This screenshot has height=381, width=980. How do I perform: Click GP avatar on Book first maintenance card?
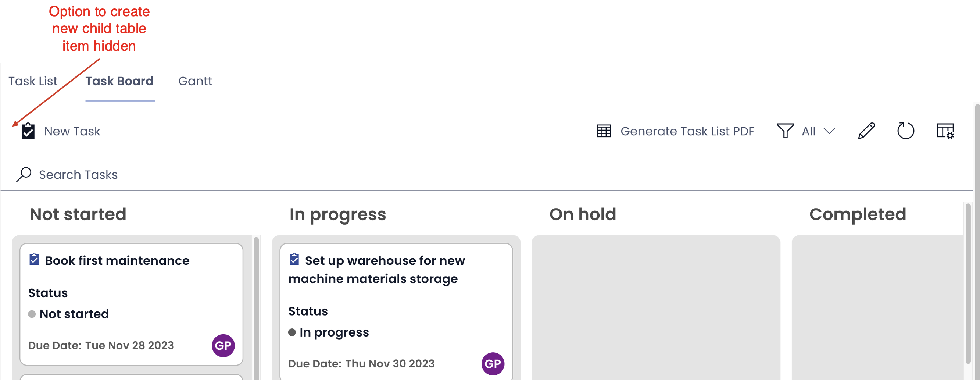click(x=223, y=346)
